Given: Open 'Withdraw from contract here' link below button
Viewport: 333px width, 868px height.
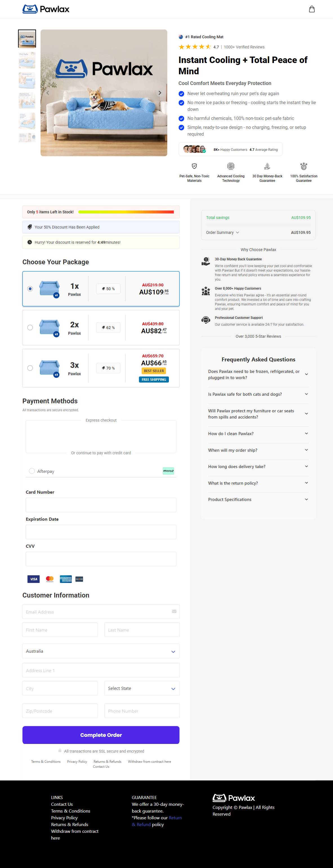Looking at the screenshot, I should point(149,762).
